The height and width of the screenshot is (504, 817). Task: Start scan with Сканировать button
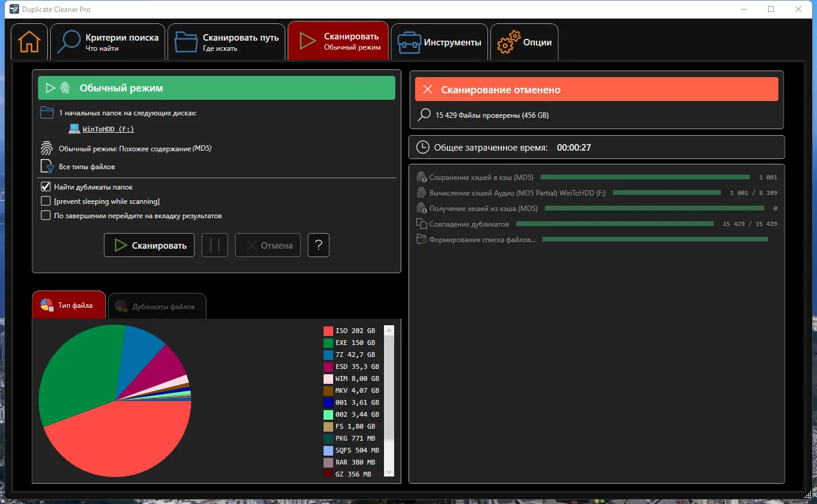pyautogui.click(x=149, y=245)
